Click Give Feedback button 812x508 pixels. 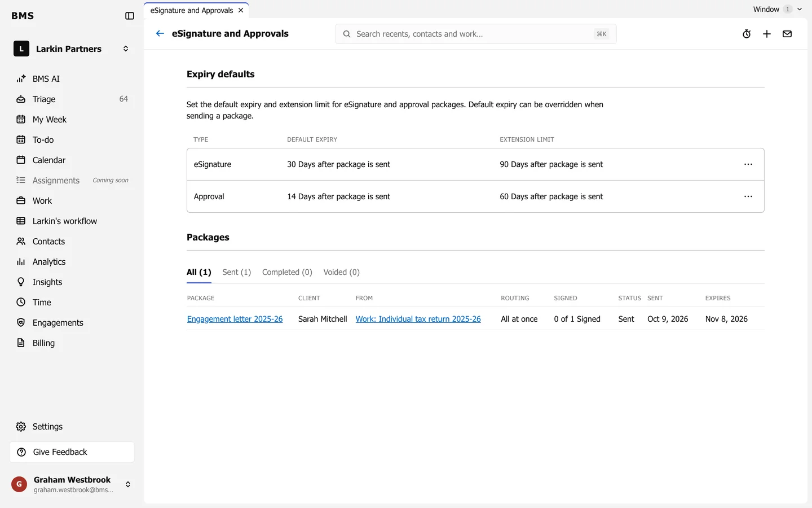pyautogui.click(x=72, y=452)
